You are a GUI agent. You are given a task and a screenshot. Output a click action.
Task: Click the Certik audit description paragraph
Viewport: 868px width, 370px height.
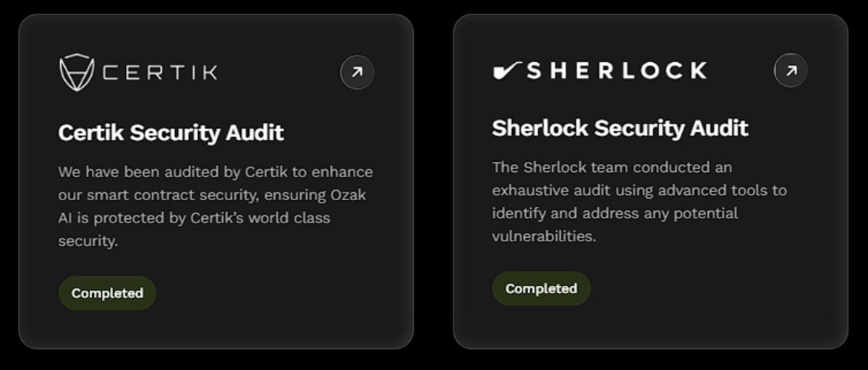[x=215, y=206]
